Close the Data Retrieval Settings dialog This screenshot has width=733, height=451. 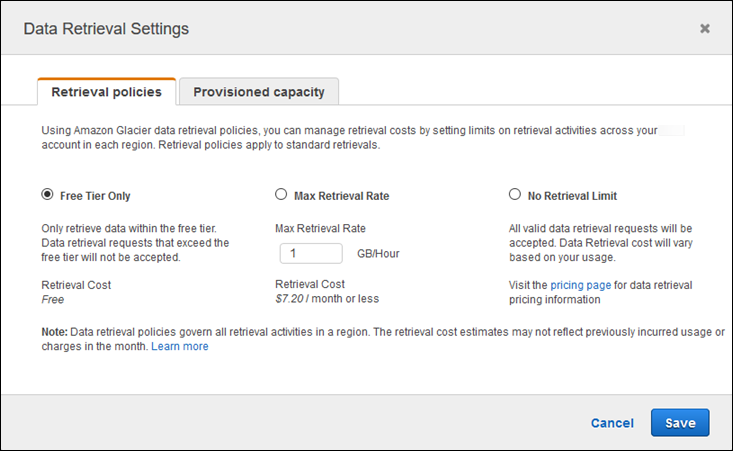pyautogui.click(x=705, y=29)
